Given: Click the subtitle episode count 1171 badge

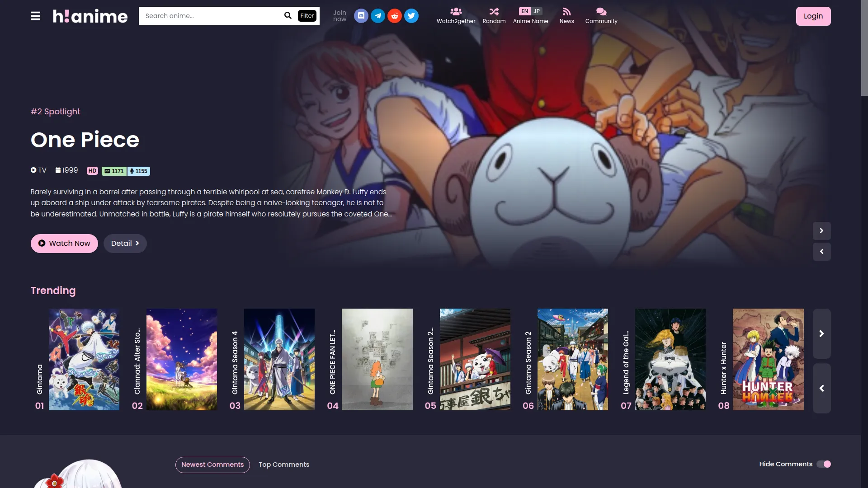Looking at the screenshot, I should tap(114, 171).
